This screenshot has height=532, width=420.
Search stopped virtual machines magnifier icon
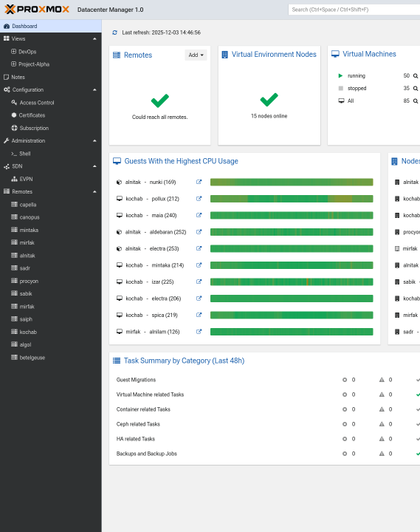coord(416,88)
